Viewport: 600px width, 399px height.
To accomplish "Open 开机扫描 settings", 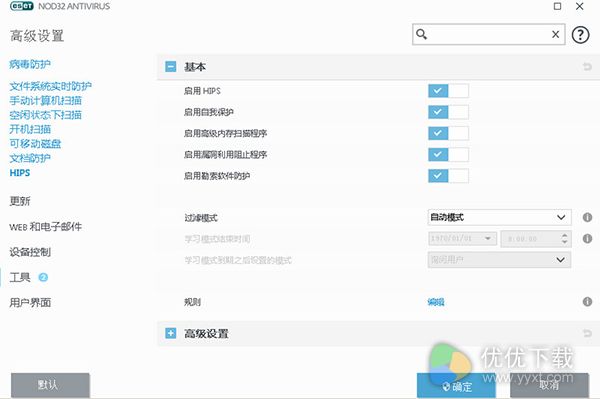I will pos(30,129).
